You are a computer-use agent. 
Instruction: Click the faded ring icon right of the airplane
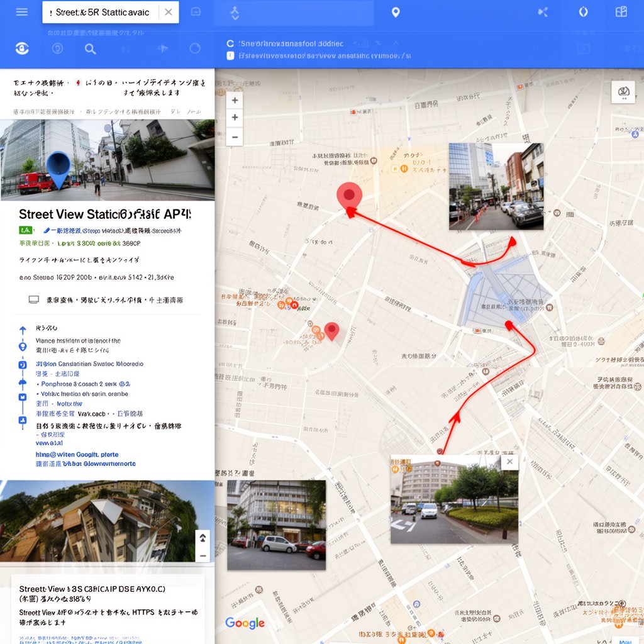pyautogui.click(x=195, y=48)
